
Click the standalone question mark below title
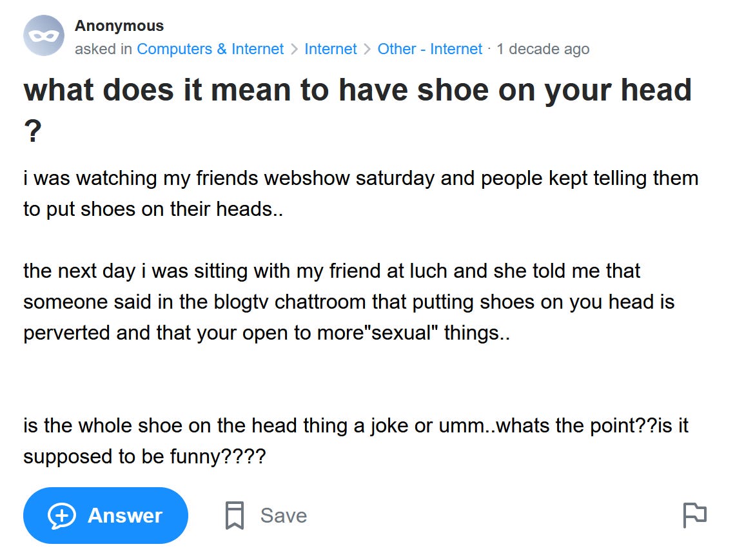[32, 133]
